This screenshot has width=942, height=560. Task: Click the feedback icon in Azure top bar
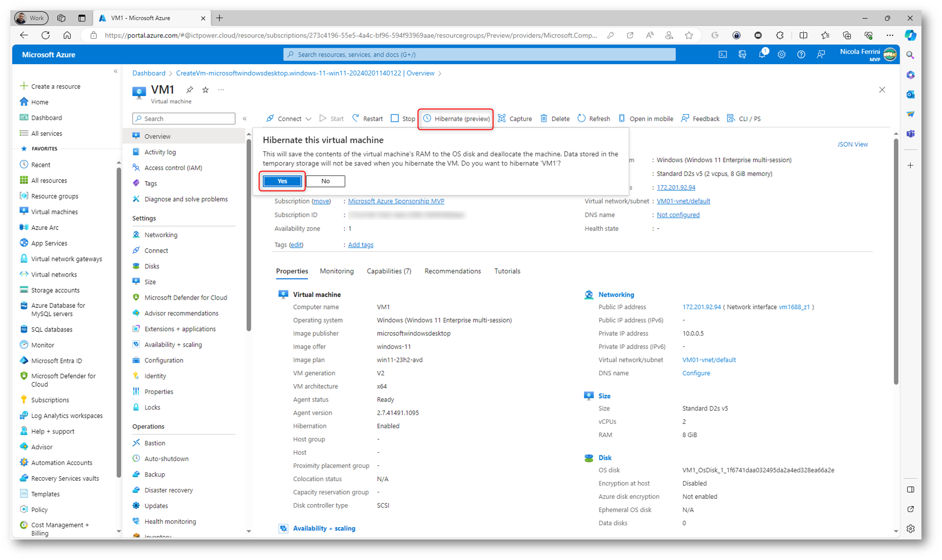pyautogui.click(x=821, y=54)
